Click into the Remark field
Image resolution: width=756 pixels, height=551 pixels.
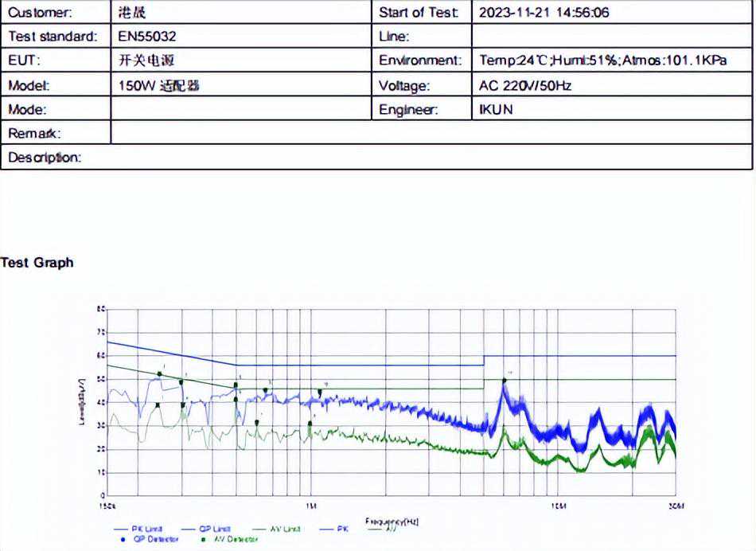coord(431,133)
